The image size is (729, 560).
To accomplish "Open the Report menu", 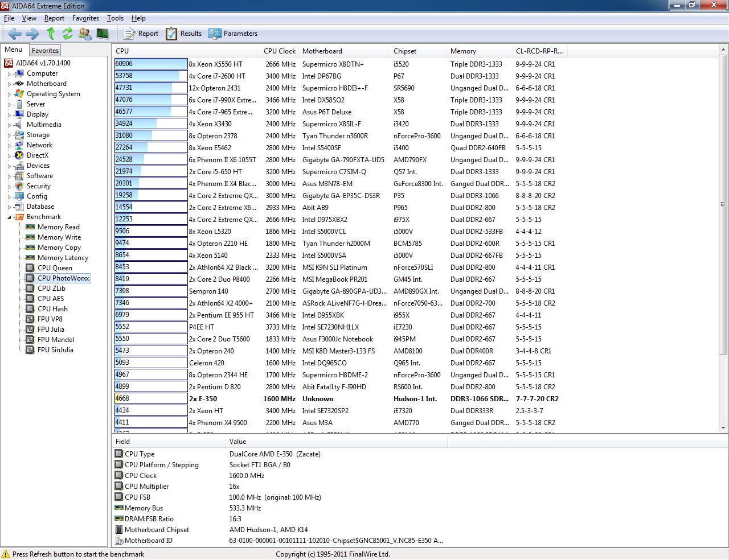I will (54, 18).
